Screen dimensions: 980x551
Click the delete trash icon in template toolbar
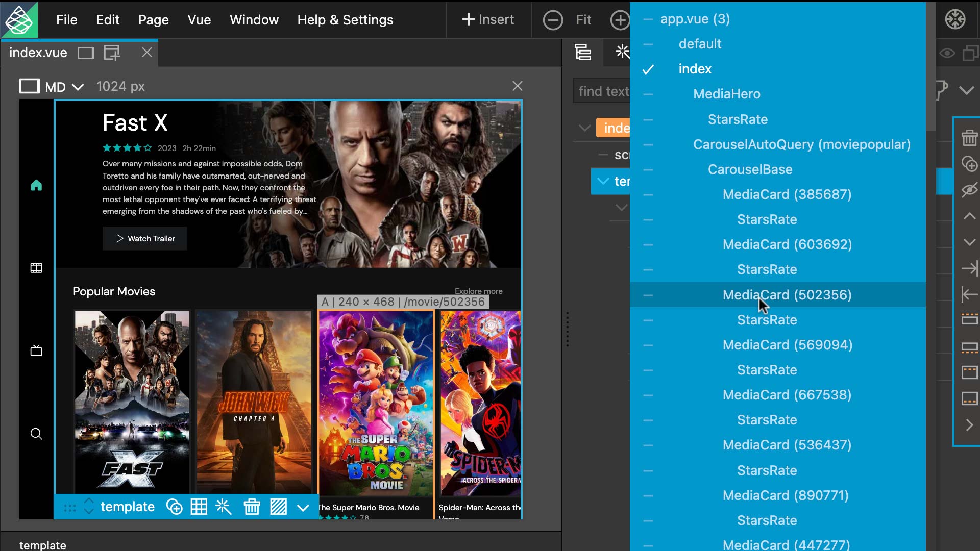coord(252,507)
